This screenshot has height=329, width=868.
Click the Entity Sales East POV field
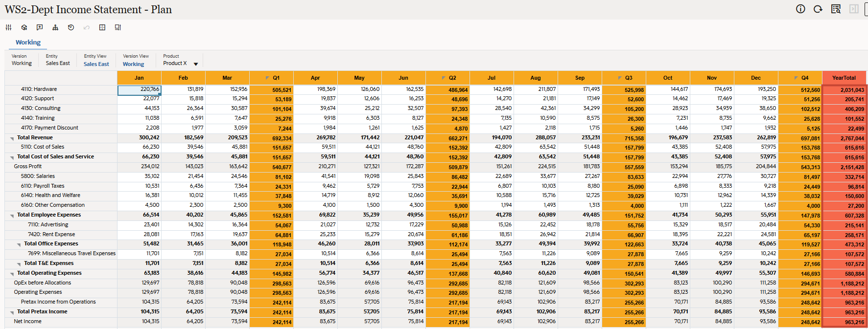coord(58,60)
